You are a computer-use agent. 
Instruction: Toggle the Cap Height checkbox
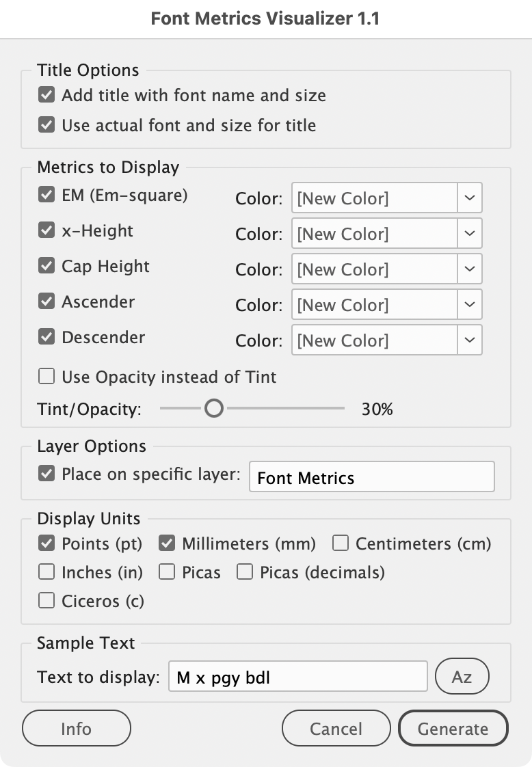46,266
